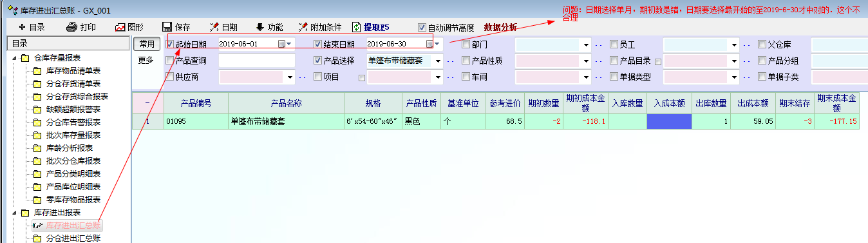Click the 目录 plus icon in toolbar

click(x=22, y=27)
